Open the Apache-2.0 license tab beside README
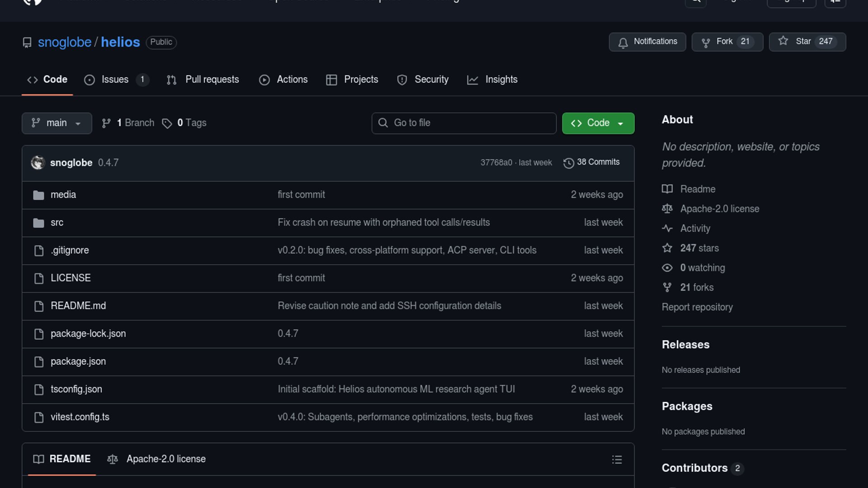868x488 pixels. [165, 459]
